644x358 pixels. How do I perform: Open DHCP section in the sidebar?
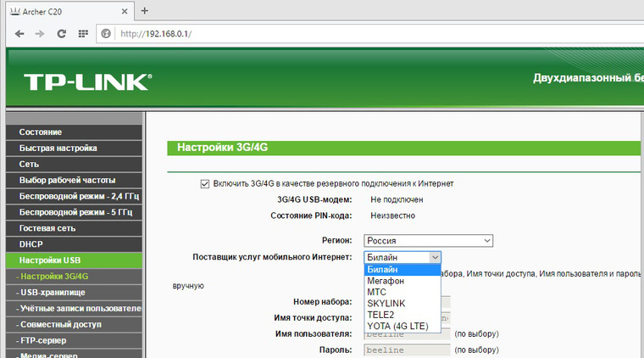click(74, 244)
